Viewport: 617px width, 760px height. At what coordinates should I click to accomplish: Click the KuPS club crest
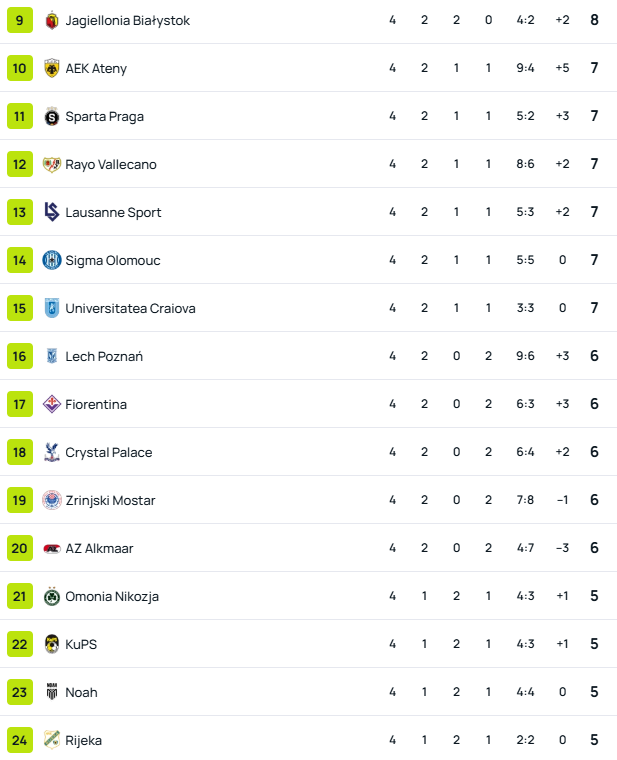coord(52,645)
